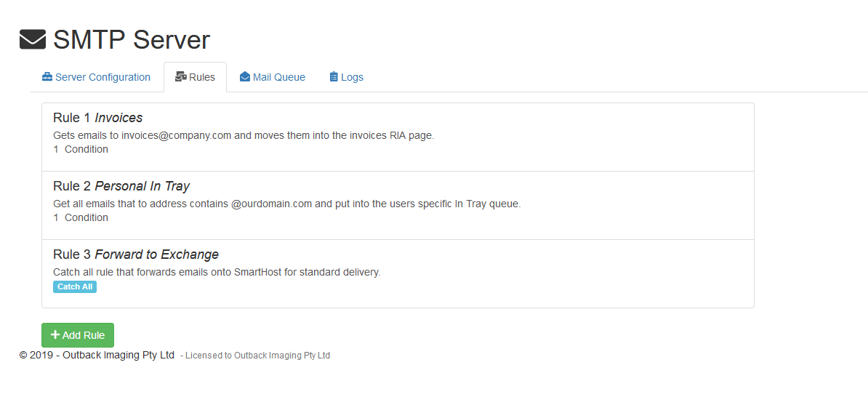The image size is (868, 405).
Task: Open the Server Configuration tab
Action: (x=103, y=77)
